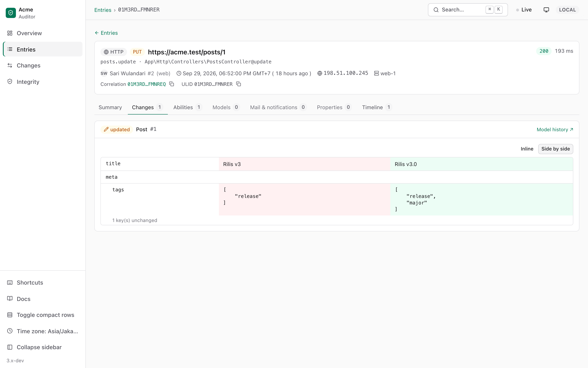Image resolution: width=588 pixels, height=368 pixels.
Task: Open the Models tab
Action: click(226, 107)
